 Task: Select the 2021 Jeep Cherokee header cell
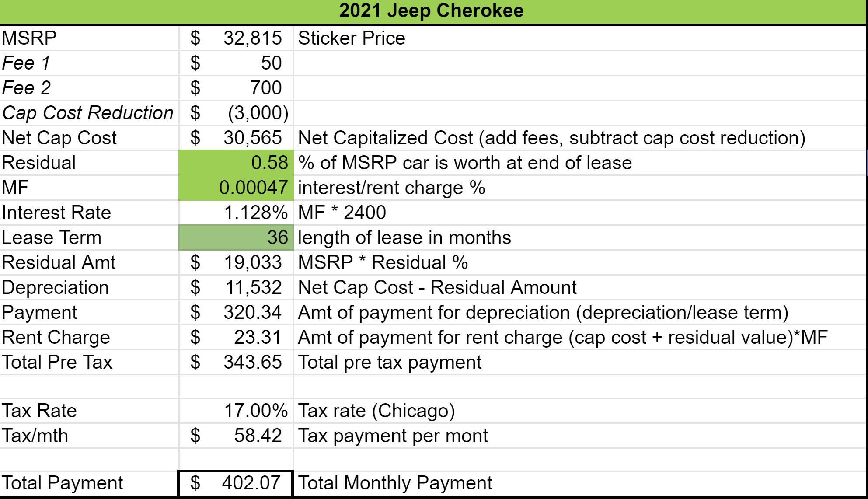coord(433,11)
